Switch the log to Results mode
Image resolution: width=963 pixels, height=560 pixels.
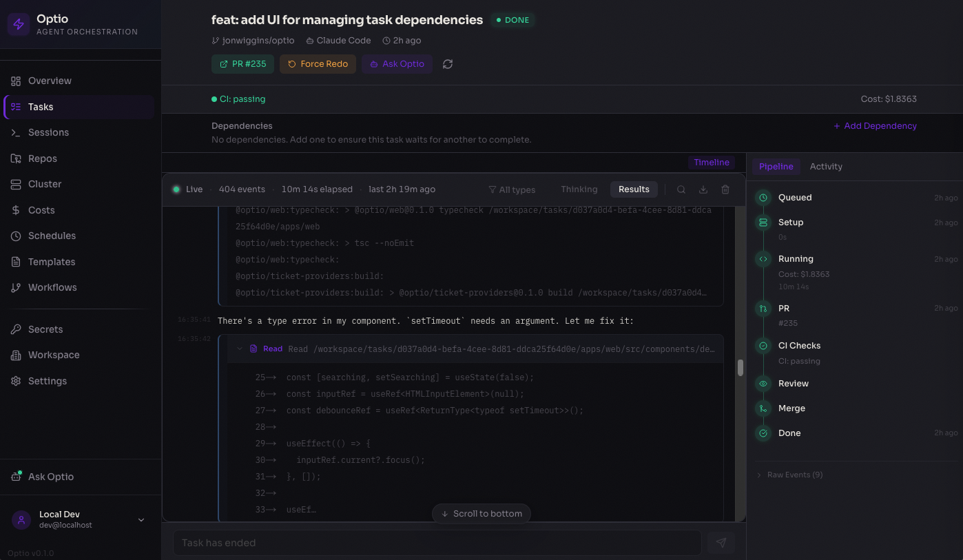(x=634, y=189)
